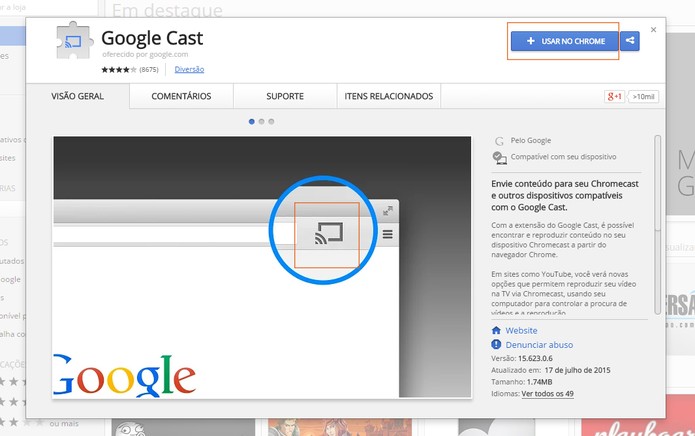The width and height of the screenshot is (695, 436).
Task: Close the Google Cast dialog
Action: coord(653,30)
